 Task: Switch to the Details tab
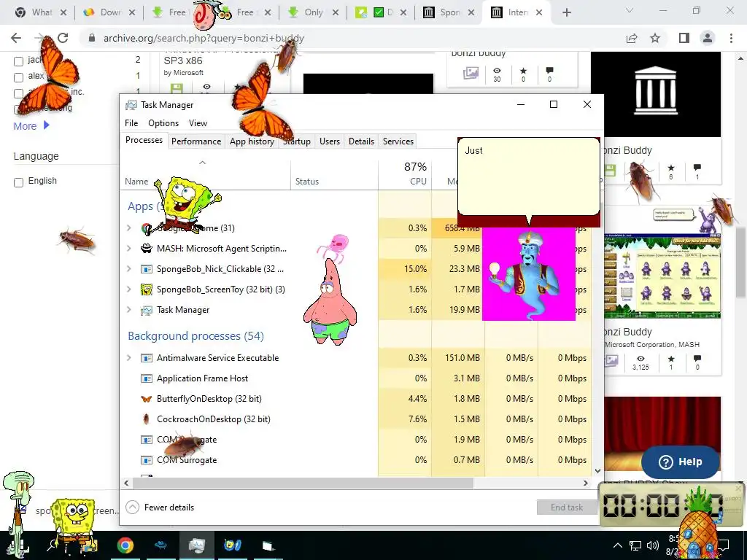tap(361, 141)
